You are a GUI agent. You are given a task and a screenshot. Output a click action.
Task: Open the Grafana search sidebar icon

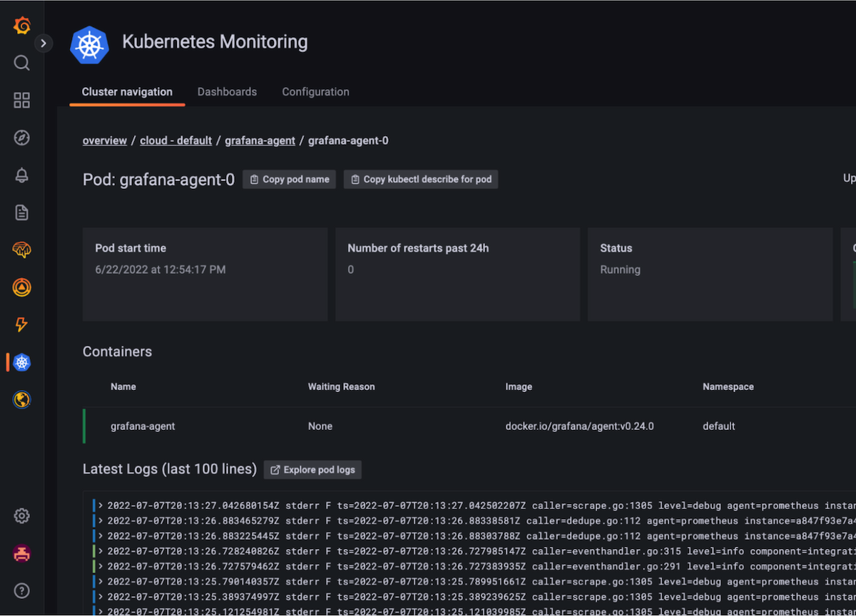(x=21, y=63)
